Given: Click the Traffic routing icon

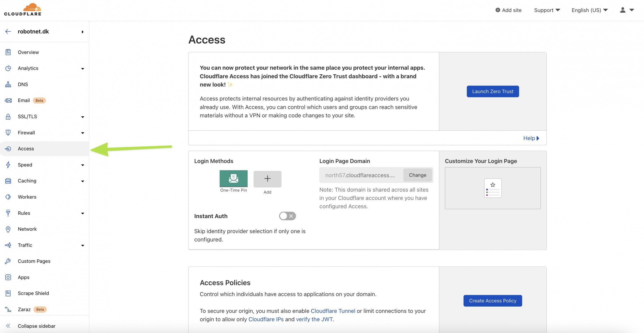Looking at the screenshot, I should click(8, 245).
